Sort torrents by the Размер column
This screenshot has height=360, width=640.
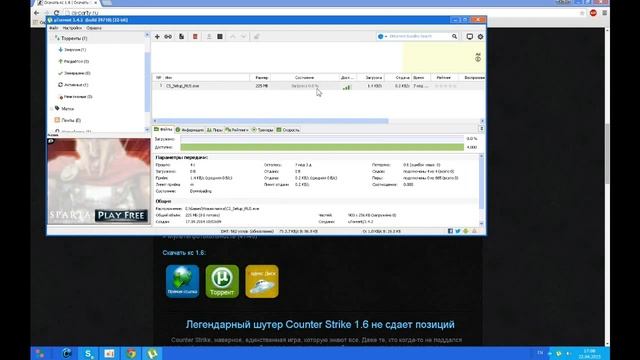click(x=260, y=77)
